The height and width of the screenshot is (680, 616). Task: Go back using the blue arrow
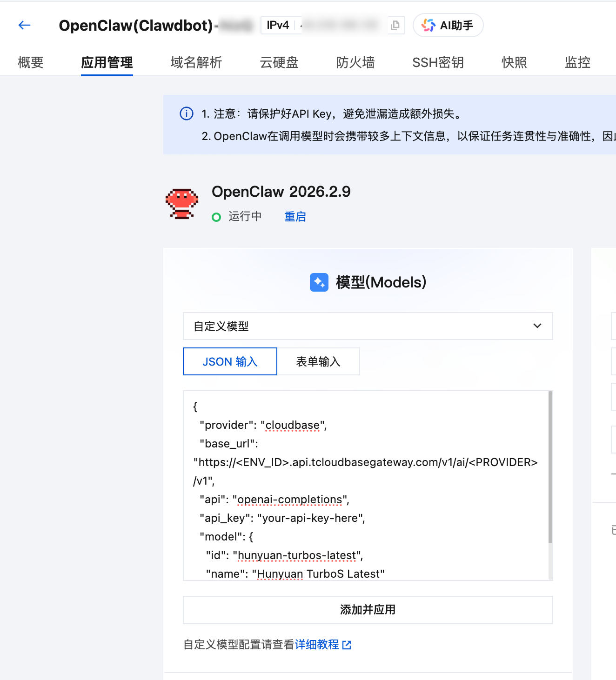[24, 25]
